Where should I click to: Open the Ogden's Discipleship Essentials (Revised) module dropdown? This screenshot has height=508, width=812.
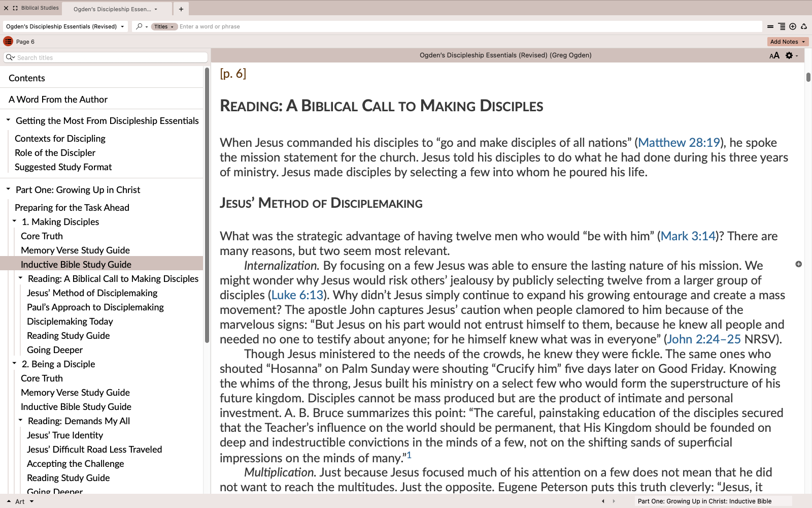(65, 26)
